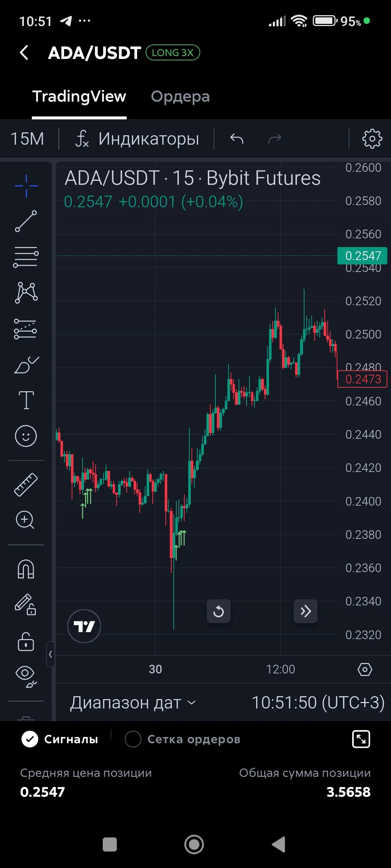Toggle hide all drawings eye icon
This screenshot has height=868, width=391.
[x=26, y=676]
